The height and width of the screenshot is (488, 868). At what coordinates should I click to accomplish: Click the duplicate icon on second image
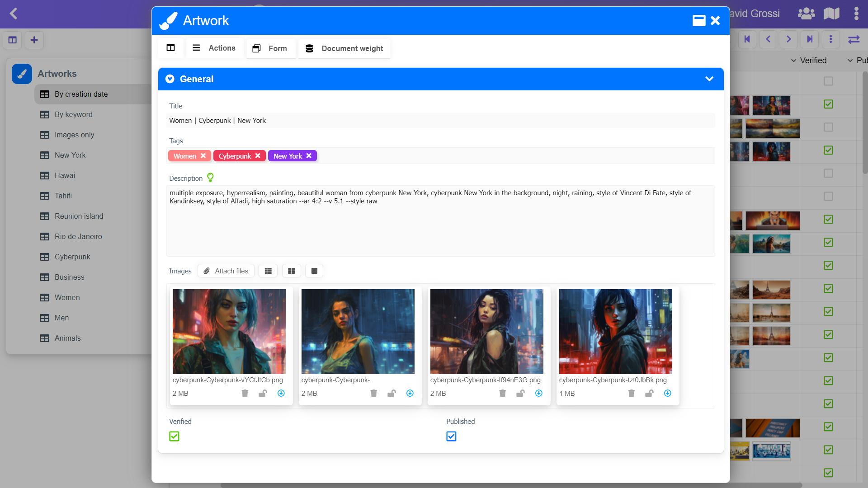[x=392, y=393]
